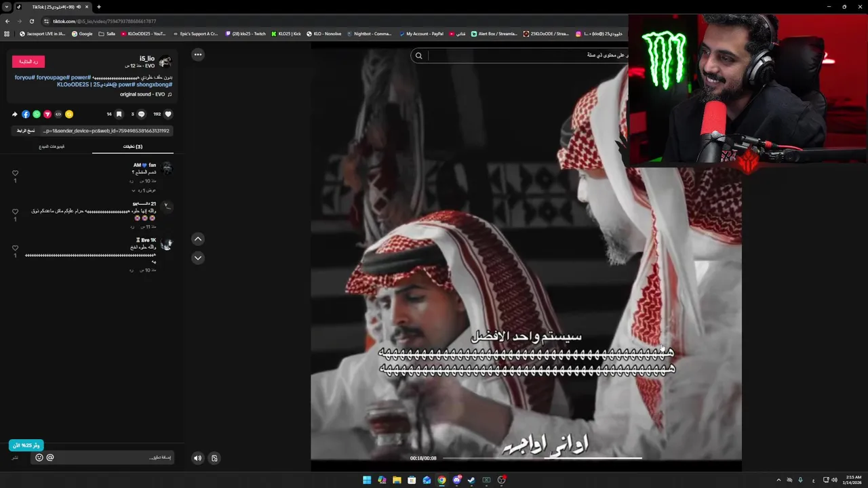
Task: Open Steam from the taskbar
Action: tap(471, 480)
